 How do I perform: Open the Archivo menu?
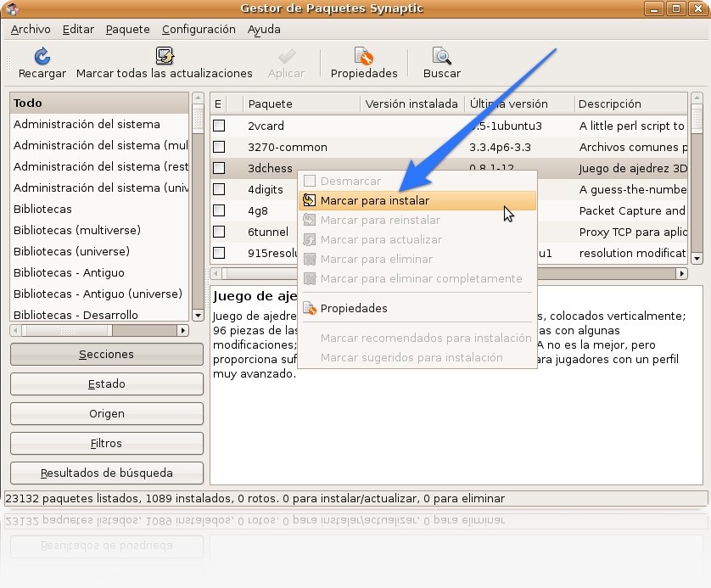[x=31, y=29]
